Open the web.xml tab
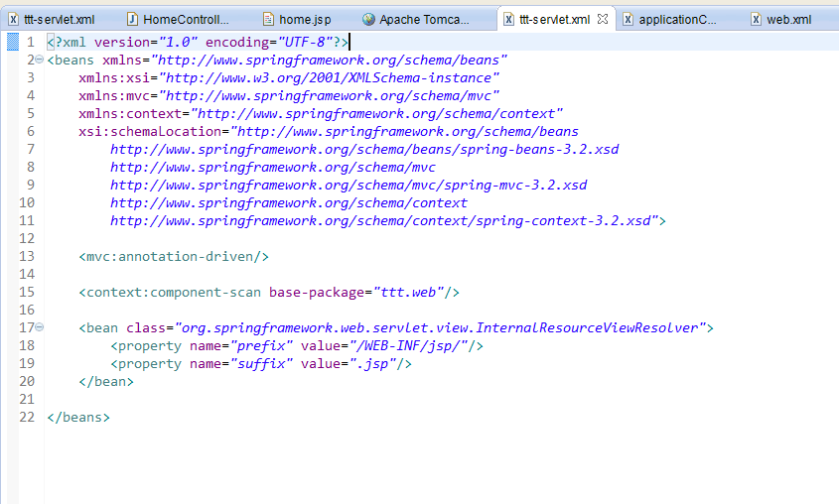This screenshot has width=839, height=504. pos(782,20)
